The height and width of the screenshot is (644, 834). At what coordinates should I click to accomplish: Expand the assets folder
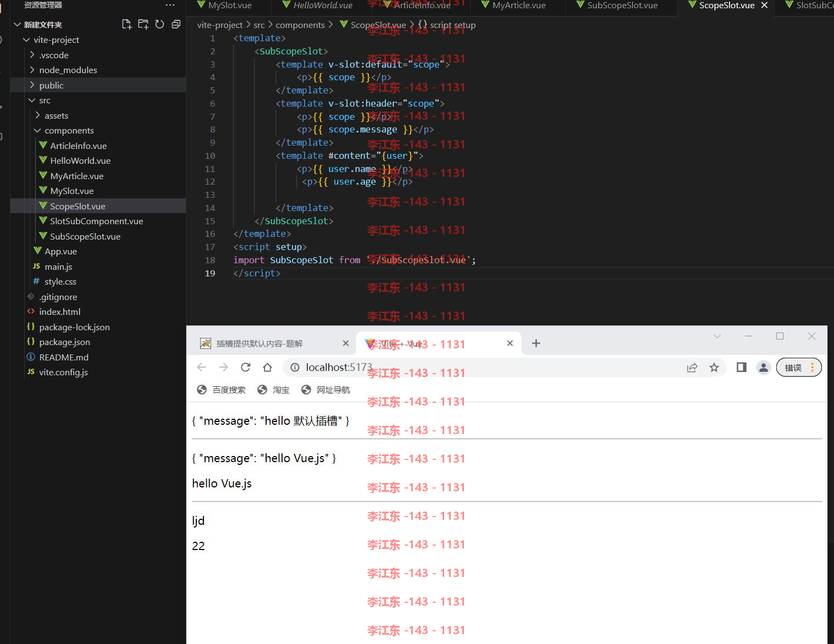click(x=37, y=115)
